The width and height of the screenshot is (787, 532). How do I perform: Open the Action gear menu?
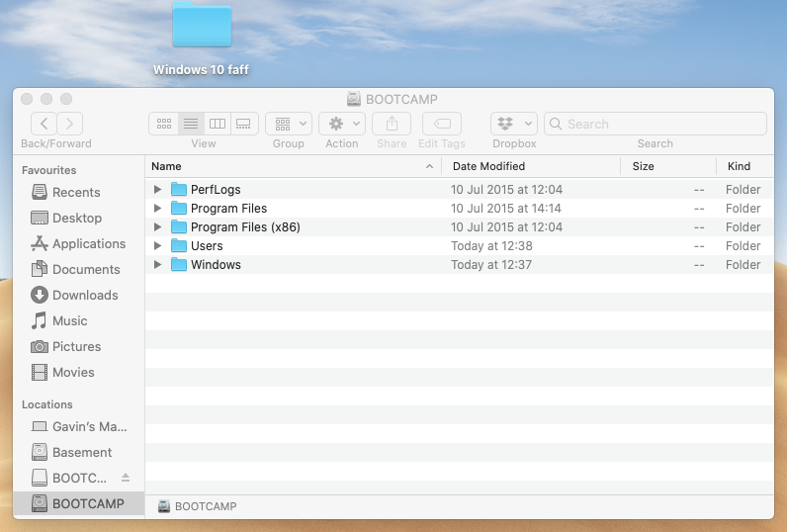point(342,124)
